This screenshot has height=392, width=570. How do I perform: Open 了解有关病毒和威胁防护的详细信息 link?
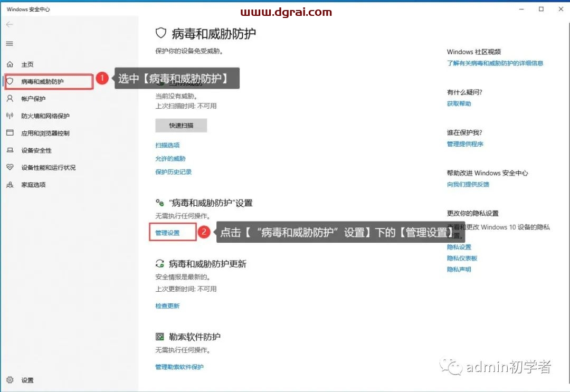pos(495,63)
